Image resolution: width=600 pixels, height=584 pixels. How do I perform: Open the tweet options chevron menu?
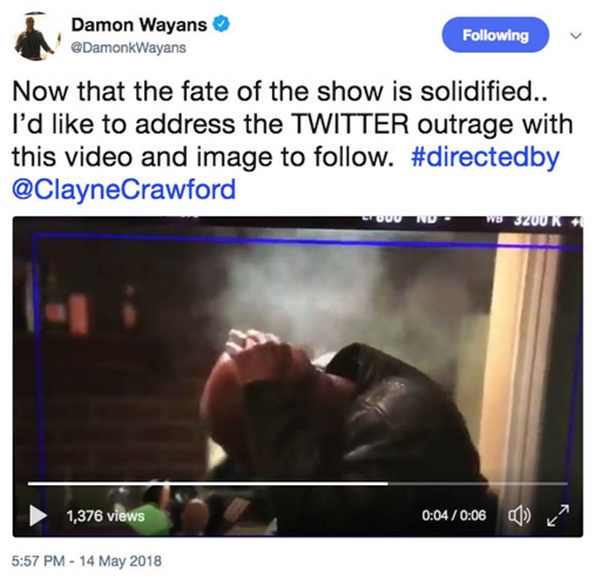(576, 36)
